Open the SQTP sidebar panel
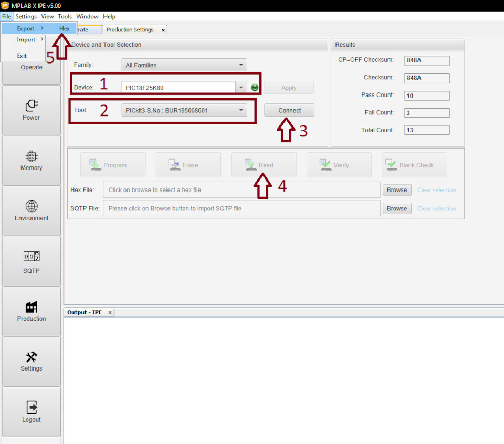This screenshot has width=504, height=444. coord(31,261)
